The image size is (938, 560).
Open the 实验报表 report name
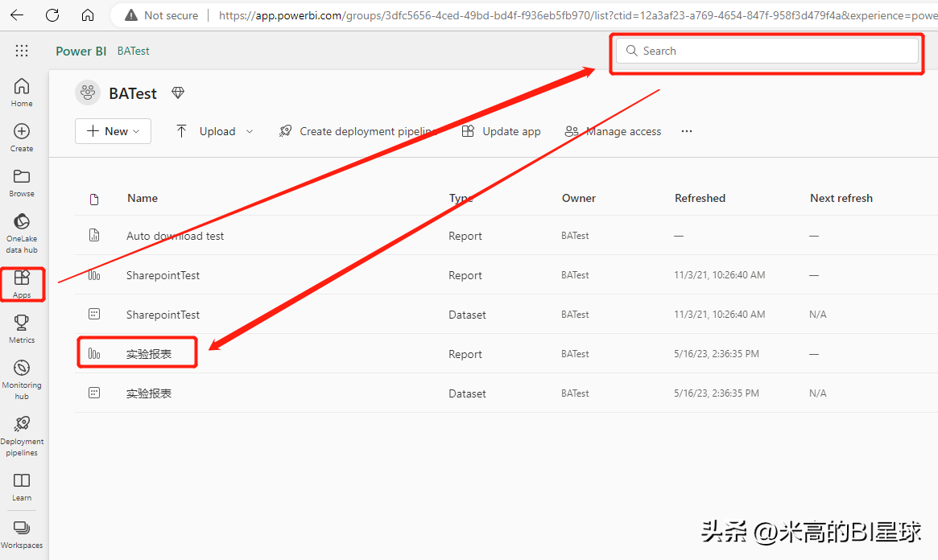[149, 354]
